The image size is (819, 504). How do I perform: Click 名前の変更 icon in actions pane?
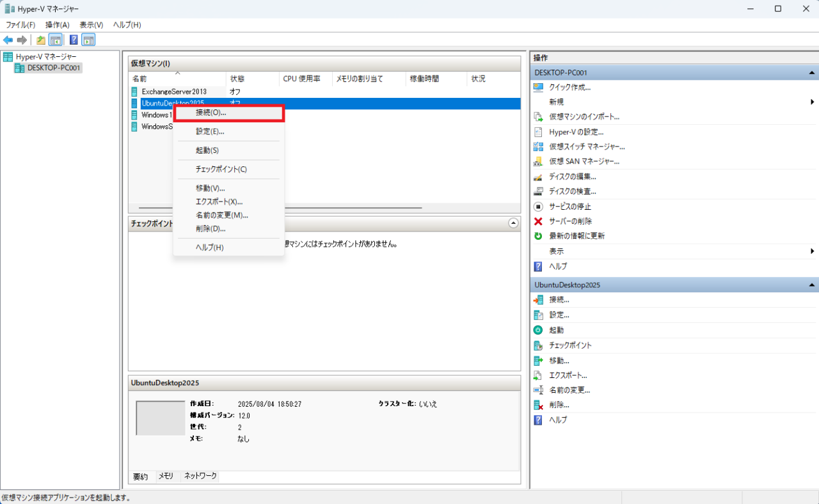tap(538, 390)
